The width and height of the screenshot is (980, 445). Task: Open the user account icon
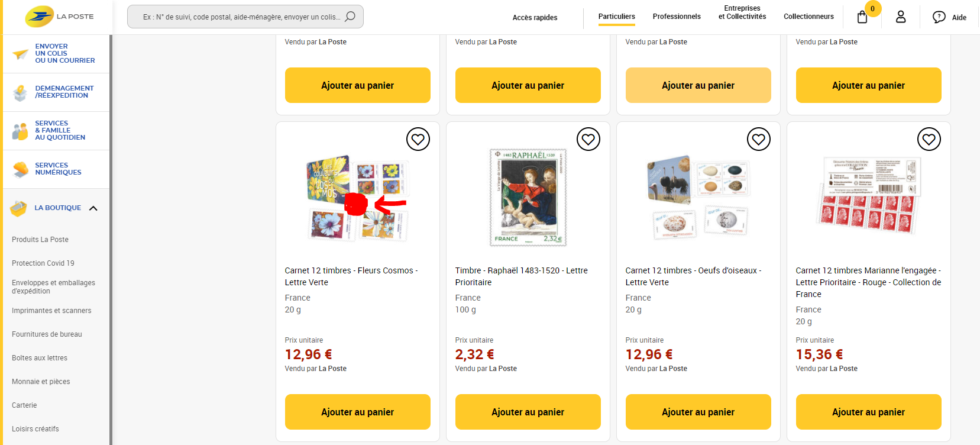point(901,17)
